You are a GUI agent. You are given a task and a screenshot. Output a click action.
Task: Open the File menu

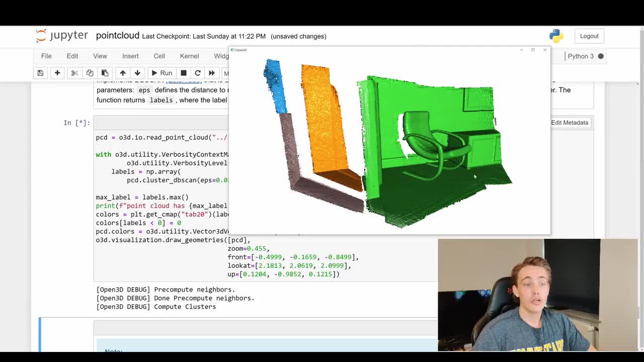click(46, 56)
